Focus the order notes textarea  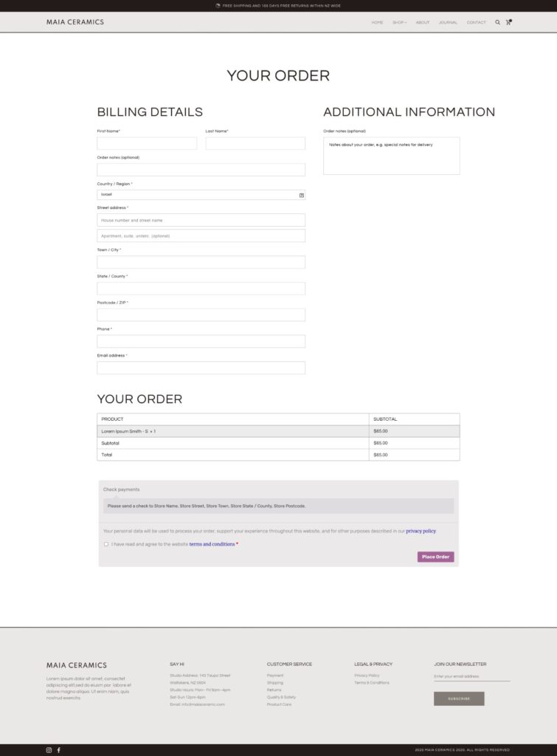[391, 156]
